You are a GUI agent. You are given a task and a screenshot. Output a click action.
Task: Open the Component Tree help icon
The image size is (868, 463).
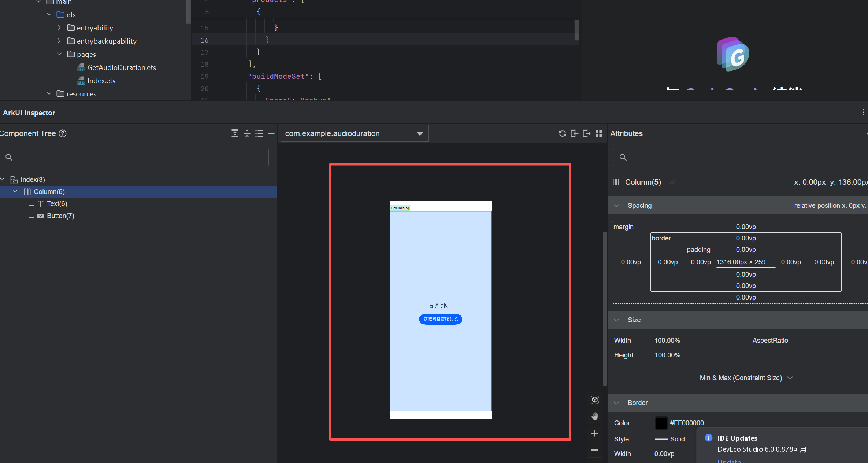pos(63,133)
